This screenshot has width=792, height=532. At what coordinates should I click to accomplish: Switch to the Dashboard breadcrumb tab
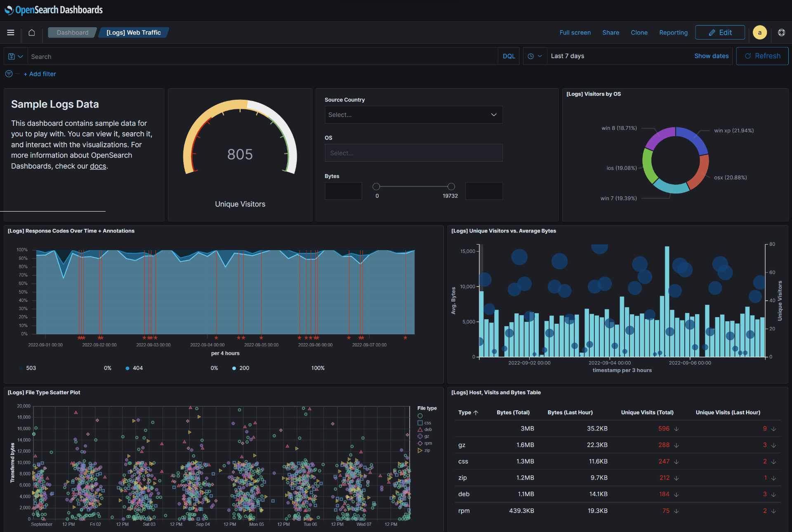tap(72, 33)
